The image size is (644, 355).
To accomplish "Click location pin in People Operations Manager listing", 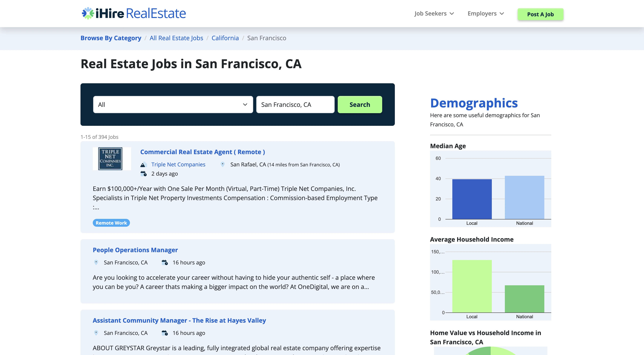I will tap(96, 262).
